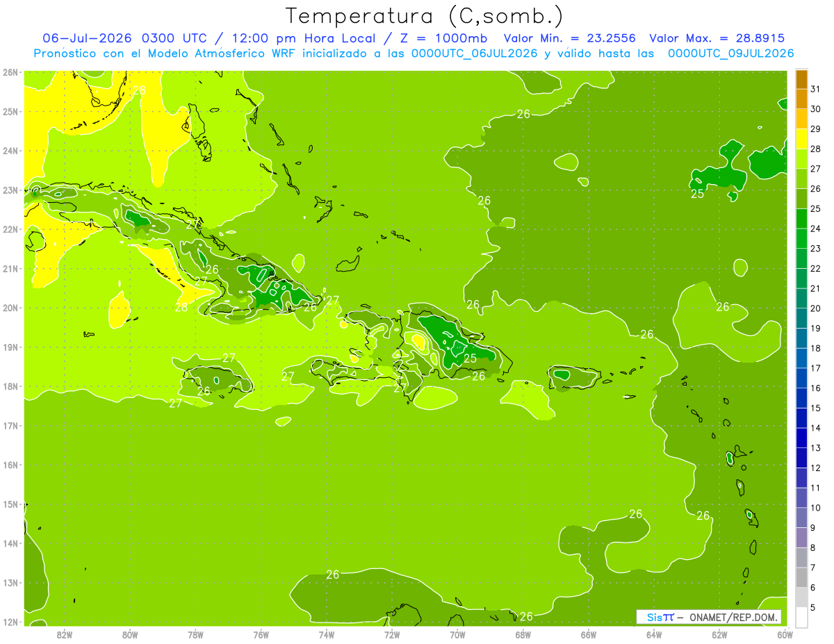
Task: Click the '29' label on the color scale
Action: pos(816,129)
